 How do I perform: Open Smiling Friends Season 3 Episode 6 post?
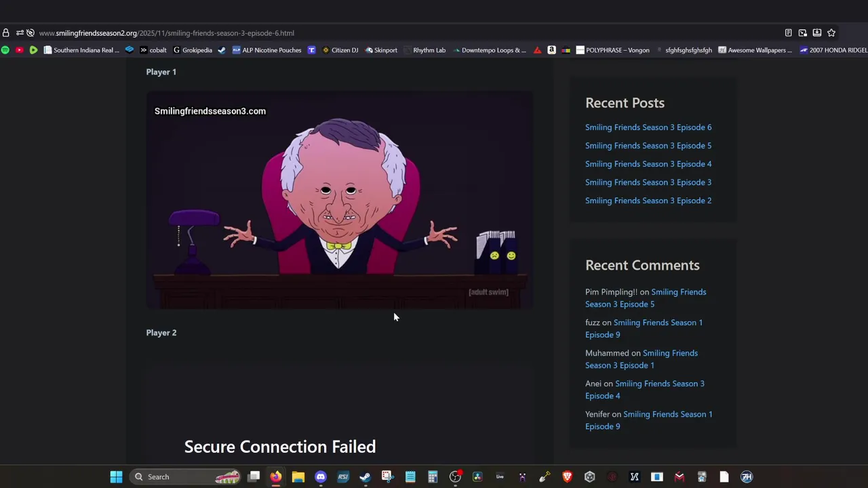[x=648, y=127]
